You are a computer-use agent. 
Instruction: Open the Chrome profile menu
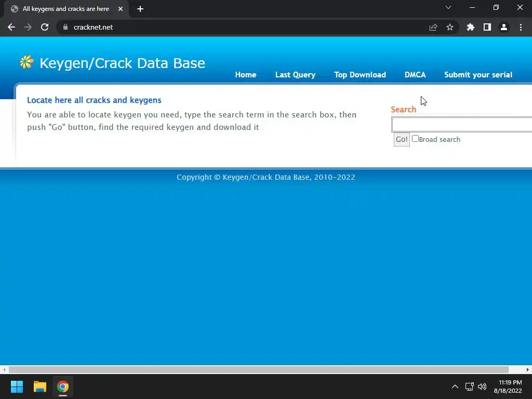tap(504, 27)
